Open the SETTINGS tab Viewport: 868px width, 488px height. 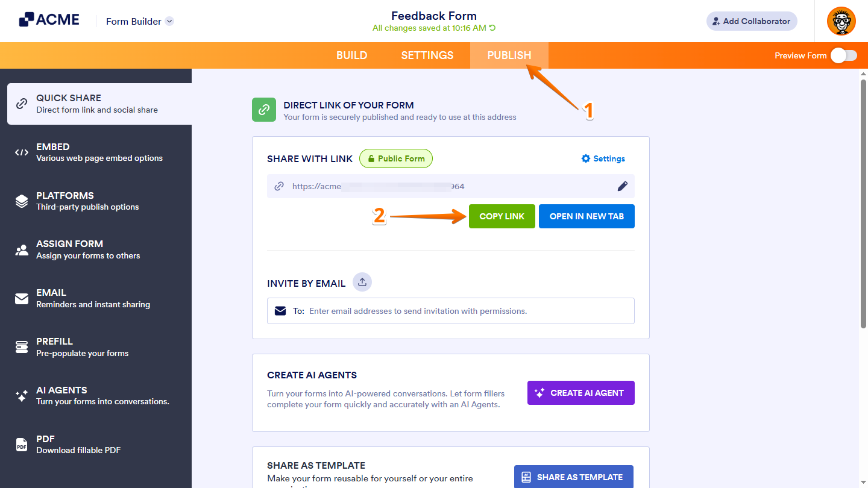pyautogui.click(x=427, y=55)
